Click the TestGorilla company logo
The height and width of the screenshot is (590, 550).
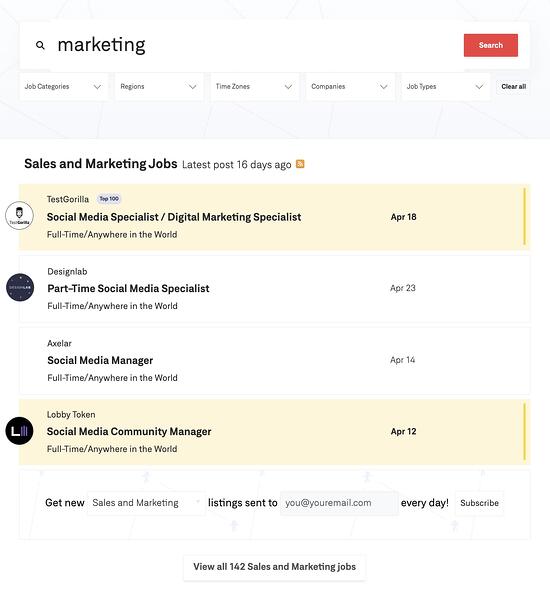coord(20,216)
